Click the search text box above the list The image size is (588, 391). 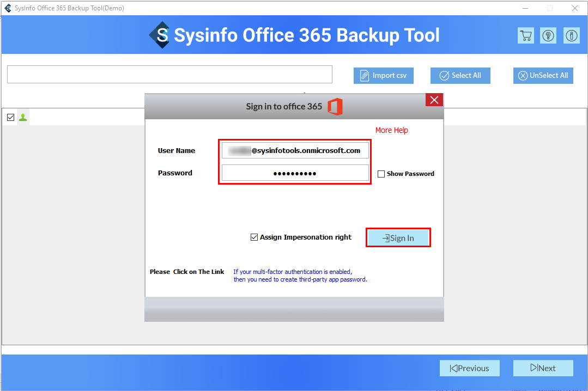[169, 74]
